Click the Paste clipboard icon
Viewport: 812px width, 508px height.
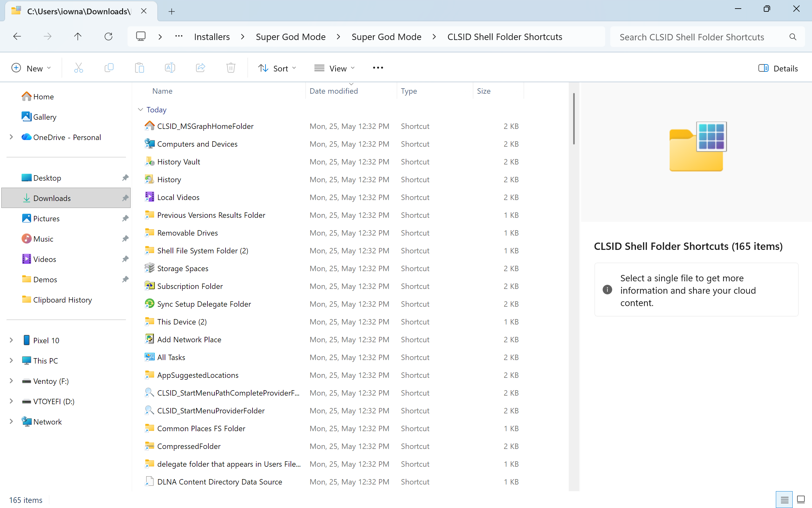tap(140, 68)
